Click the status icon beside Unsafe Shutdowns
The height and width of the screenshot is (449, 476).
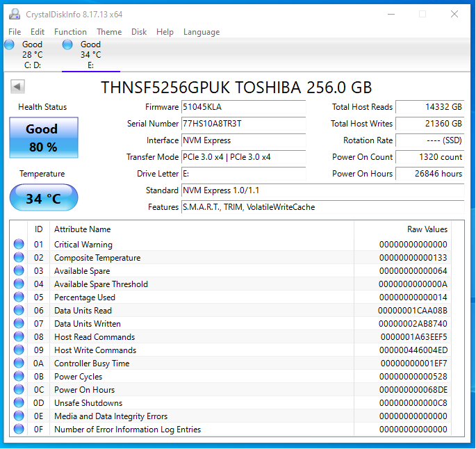pos(19,403)
